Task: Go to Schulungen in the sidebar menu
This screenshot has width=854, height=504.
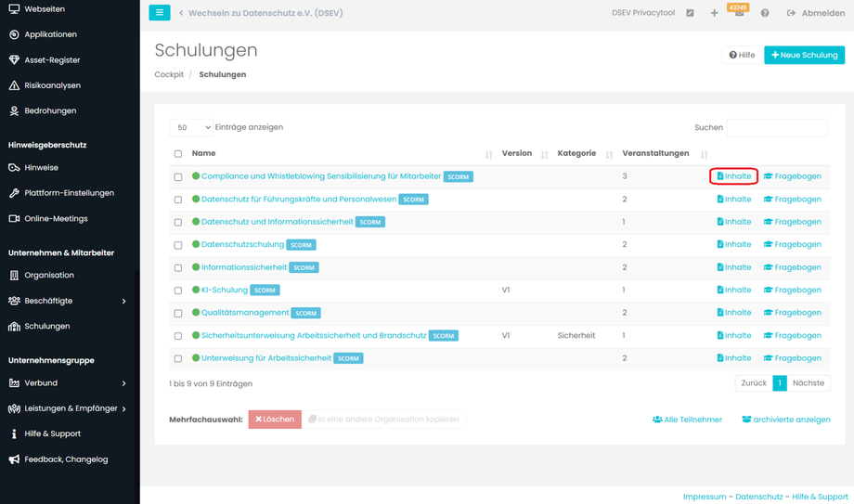Action: click(x=46, y=327)
